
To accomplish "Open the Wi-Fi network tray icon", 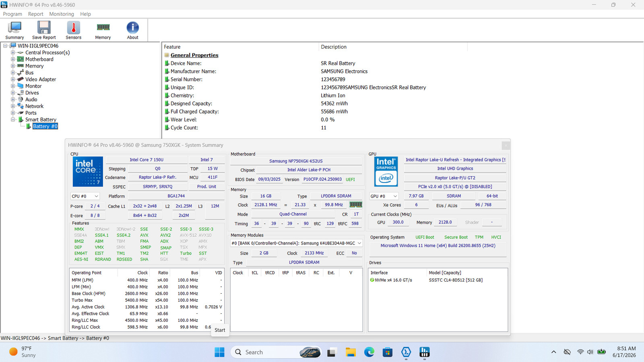I will [x=580, y=352].
